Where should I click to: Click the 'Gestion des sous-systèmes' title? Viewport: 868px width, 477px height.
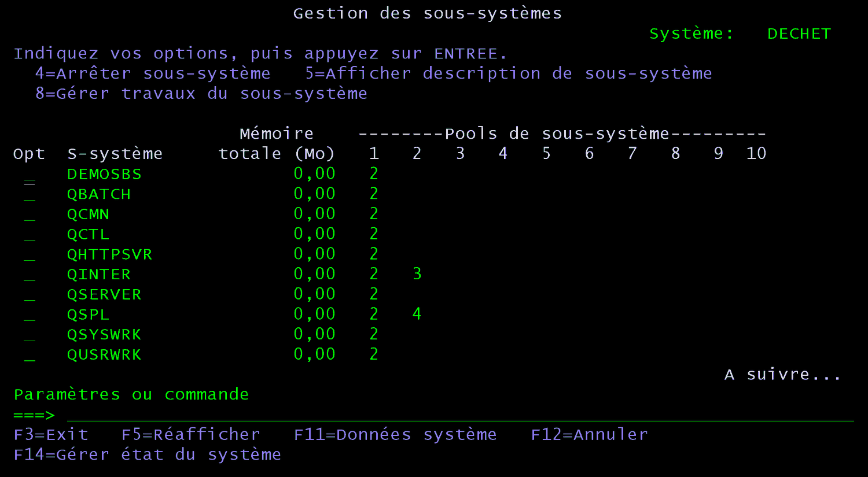[x=428, y=13]
